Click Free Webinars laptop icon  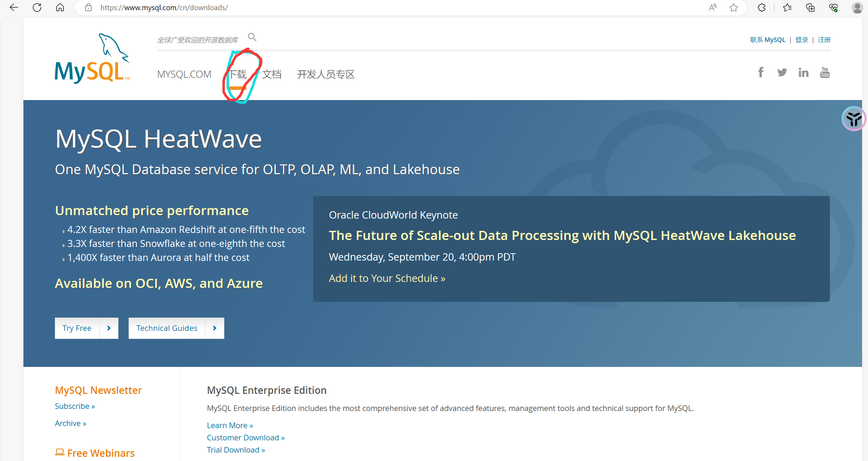click(x=60, y=452)
